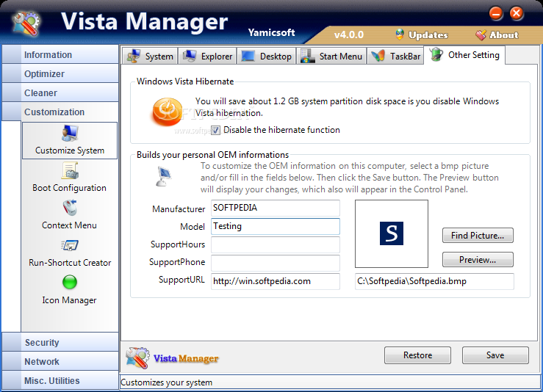The height and width of the screenshot is (392, 543).
Task: Click the Explorer tab monitor icon
Action: coord(190,56)
